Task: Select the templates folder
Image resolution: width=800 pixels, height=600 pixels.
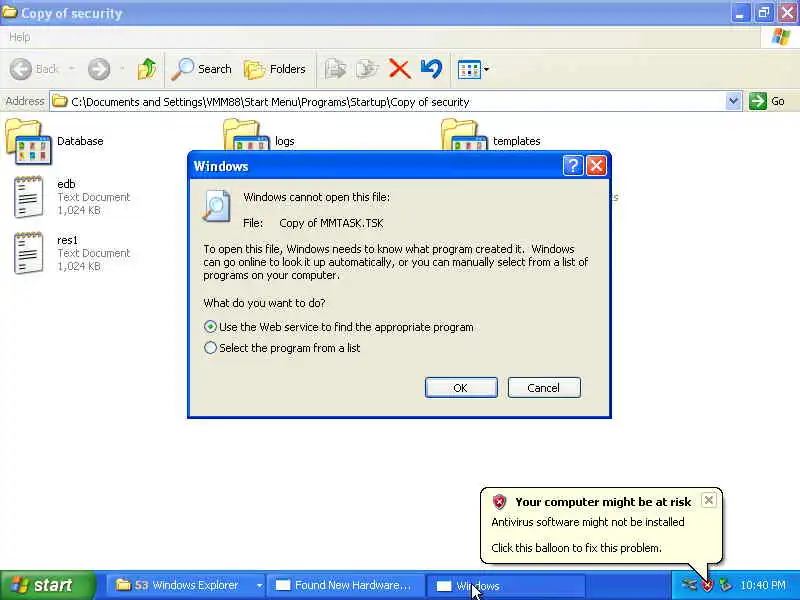Action: 491,137
